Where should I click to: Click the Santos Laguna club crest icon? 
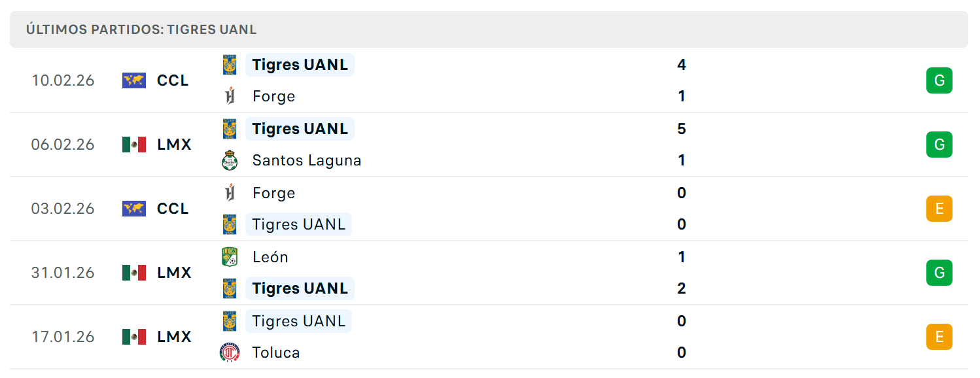[230, 160]
